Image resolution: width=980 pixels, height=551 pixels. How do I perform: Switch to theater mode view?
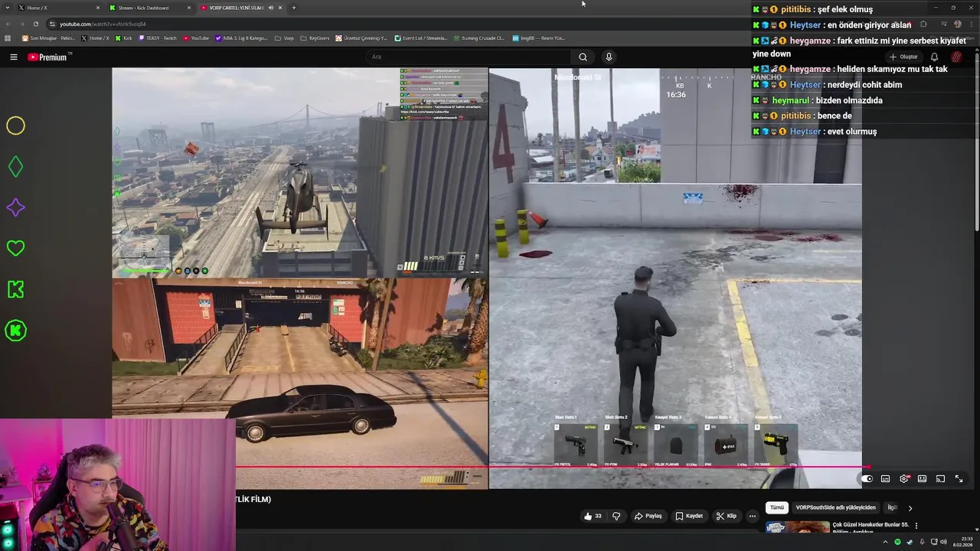922,479
